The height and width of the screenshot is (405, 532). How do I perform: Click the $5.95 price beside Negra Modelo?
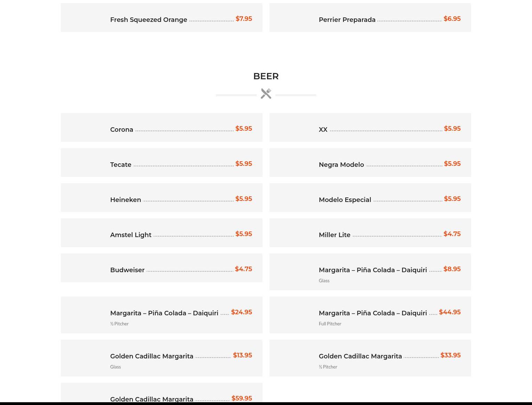(452, 164)
